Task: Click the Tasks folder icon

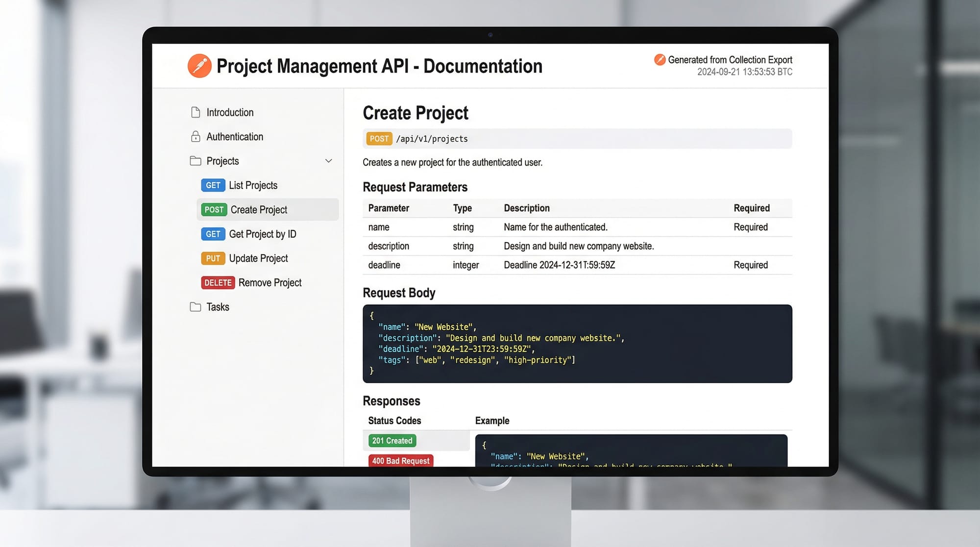Action: (196, 307)
